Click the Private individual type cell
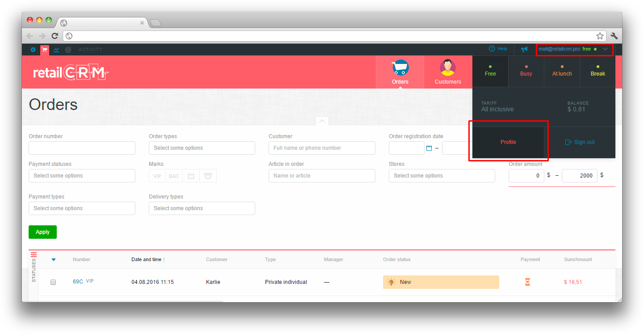This screenshot has width=644, height=334. (x=286, y=282)
